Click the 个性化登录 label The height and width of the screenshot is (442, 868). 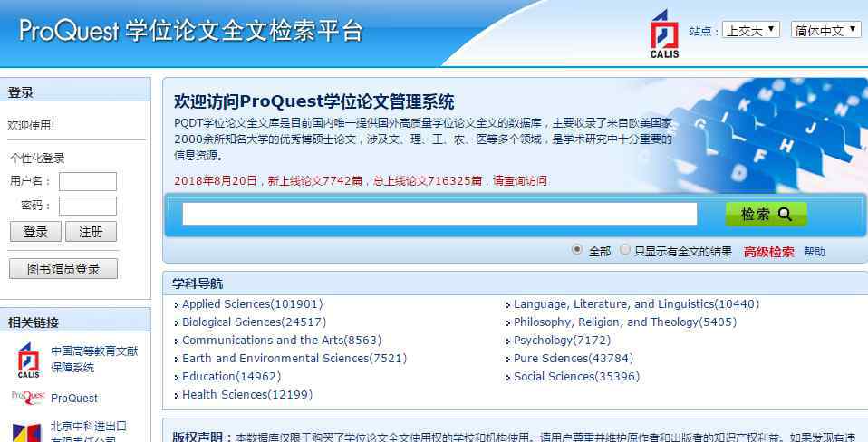tap(38, 159)
